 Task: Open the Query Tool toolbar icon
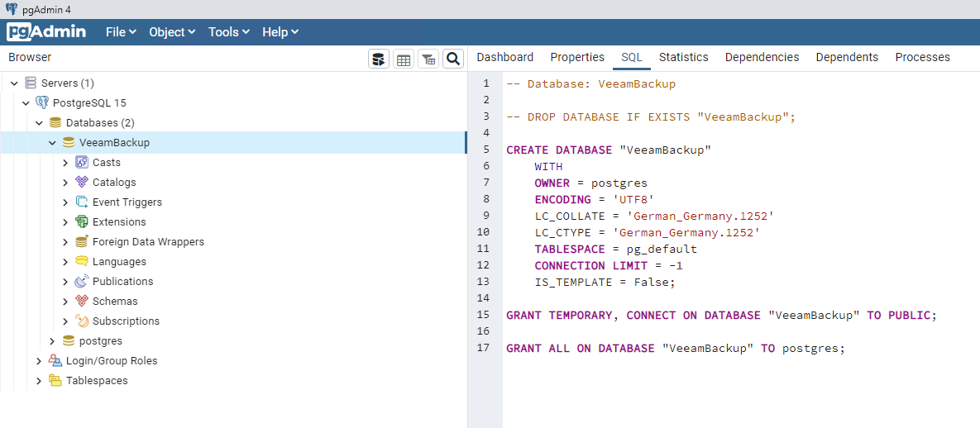point(379,59)
